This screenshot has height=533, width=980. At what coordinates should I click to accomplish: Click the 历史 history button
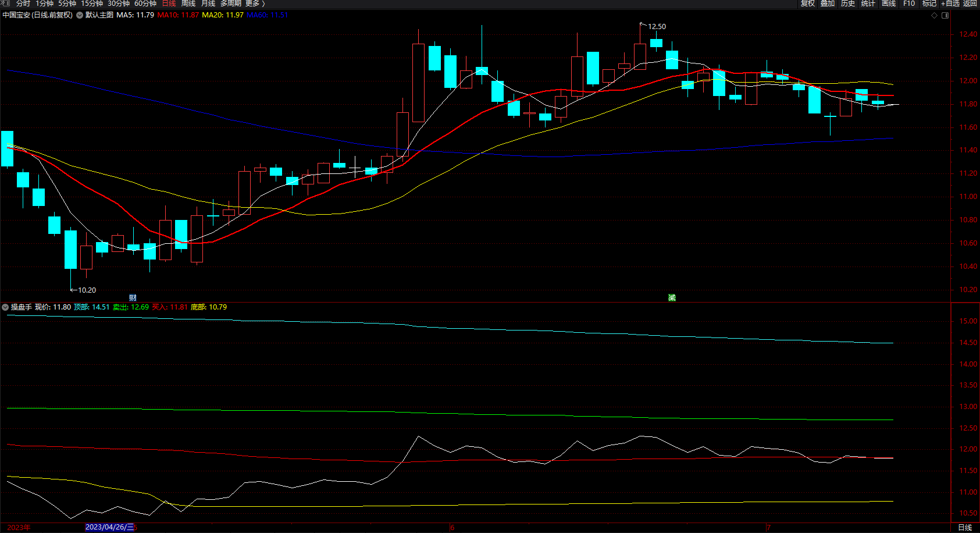848,3
